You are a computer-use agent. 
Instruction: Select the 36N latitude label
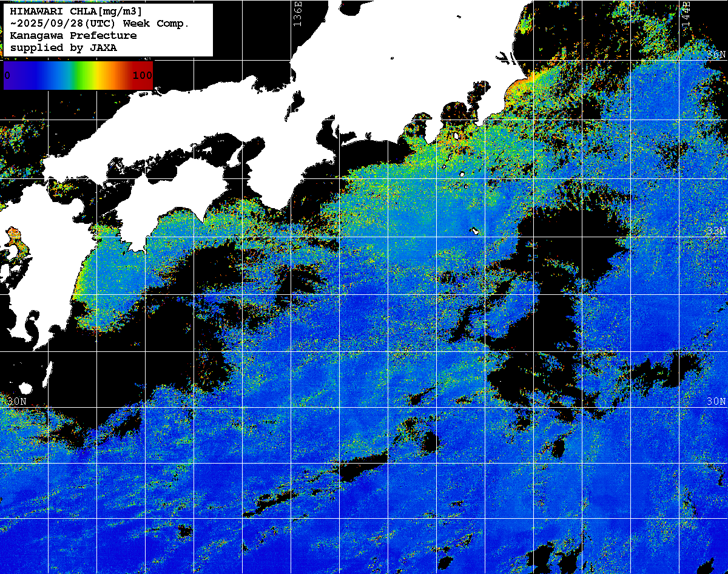click(716, 55)
